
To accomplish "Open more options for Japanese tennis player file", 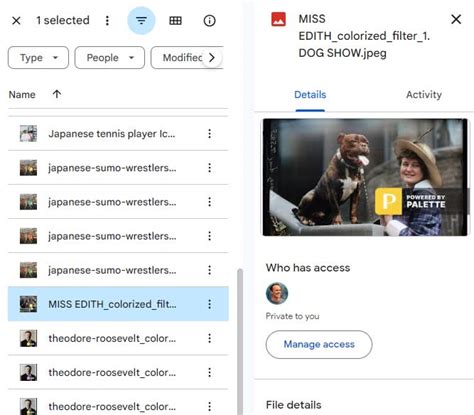I will click(209, 134).
